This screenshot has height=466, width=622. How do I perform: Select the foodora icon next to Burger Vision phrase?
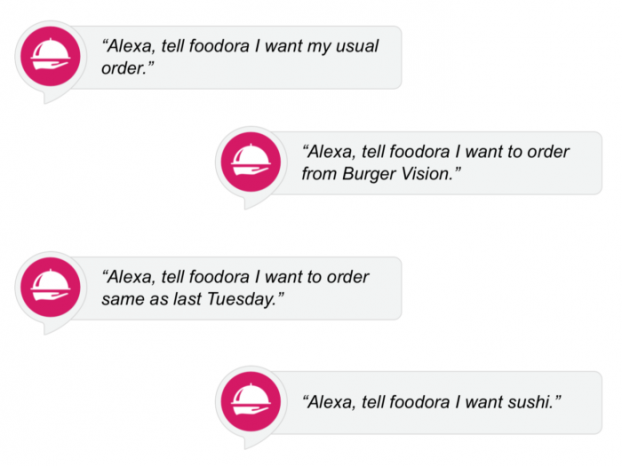pos(251,162)
